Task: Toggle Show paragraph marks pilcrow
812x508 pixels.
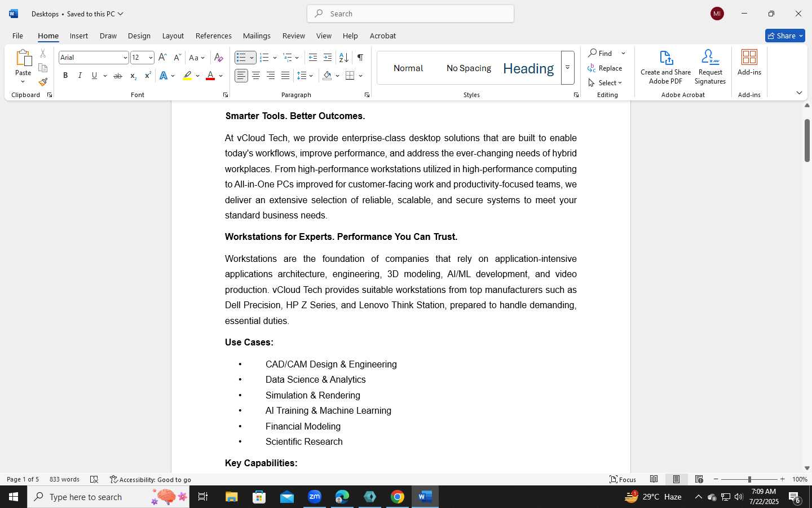Action: [360, 58]
